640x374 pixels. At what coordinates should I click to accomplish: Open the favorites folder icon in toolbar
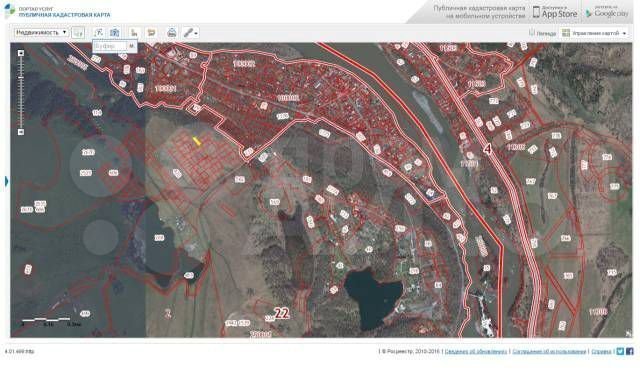point(151,33)
